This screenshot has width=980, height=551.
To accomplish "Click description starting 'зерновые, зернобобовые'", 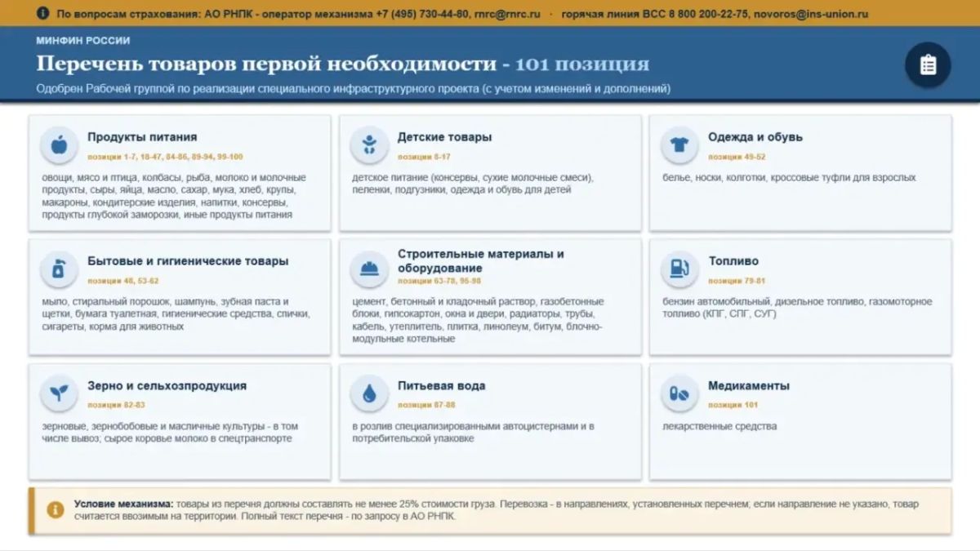I will [x=170, y=433].
